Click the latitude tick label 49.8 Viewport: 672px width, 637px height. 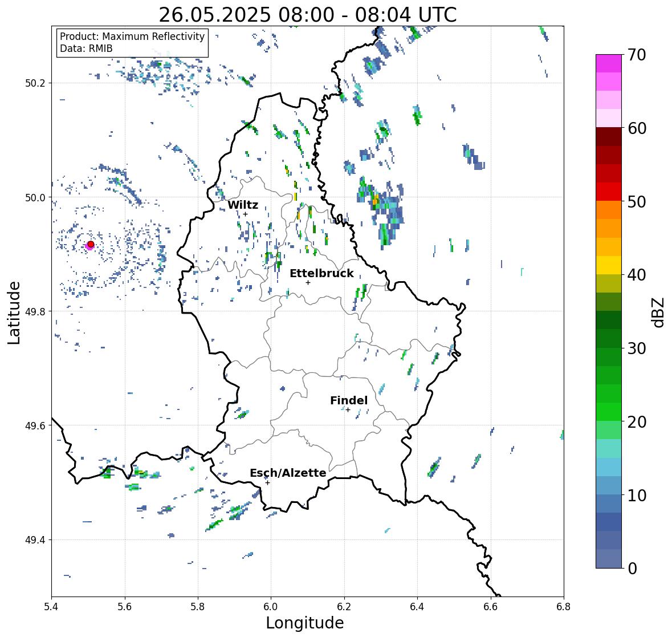tap(35, 311)
